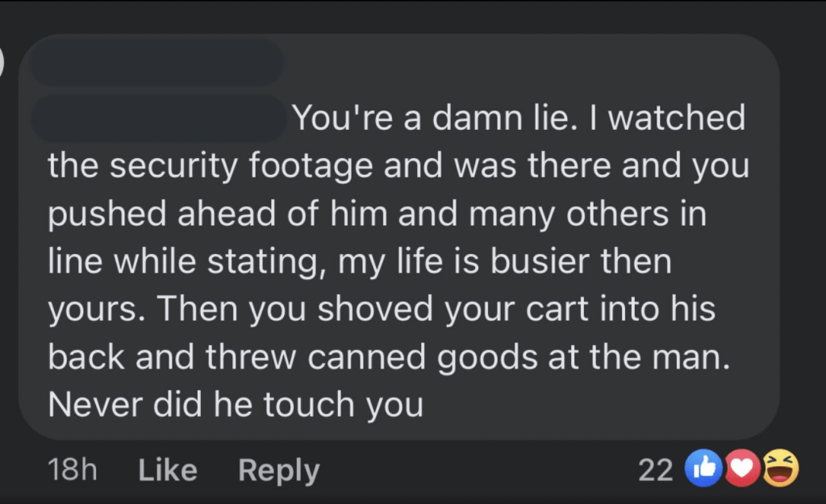Reply to this comment
826x504 pixels.
pos(279,470)
